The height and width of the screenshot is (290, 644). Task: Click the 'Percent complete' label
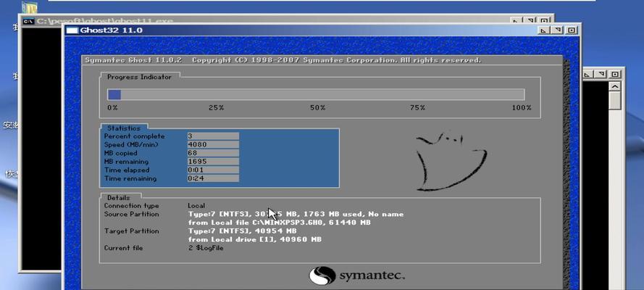point(134,136)
